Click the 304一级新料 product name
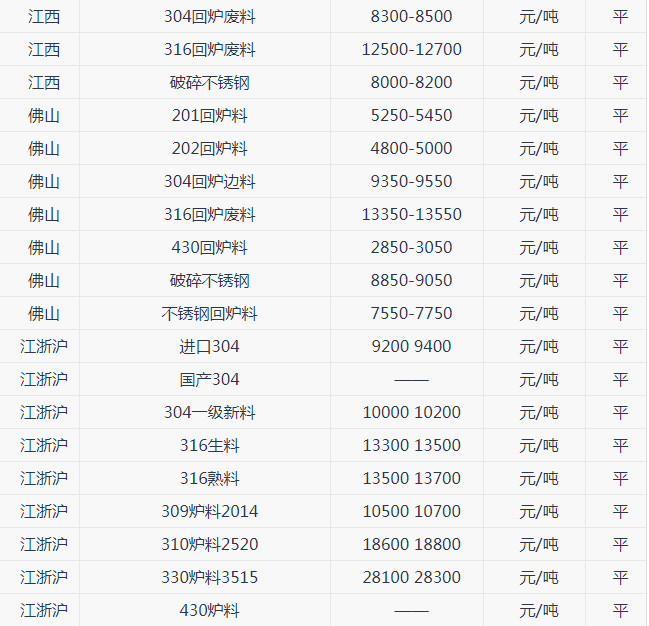 (209, 412)
